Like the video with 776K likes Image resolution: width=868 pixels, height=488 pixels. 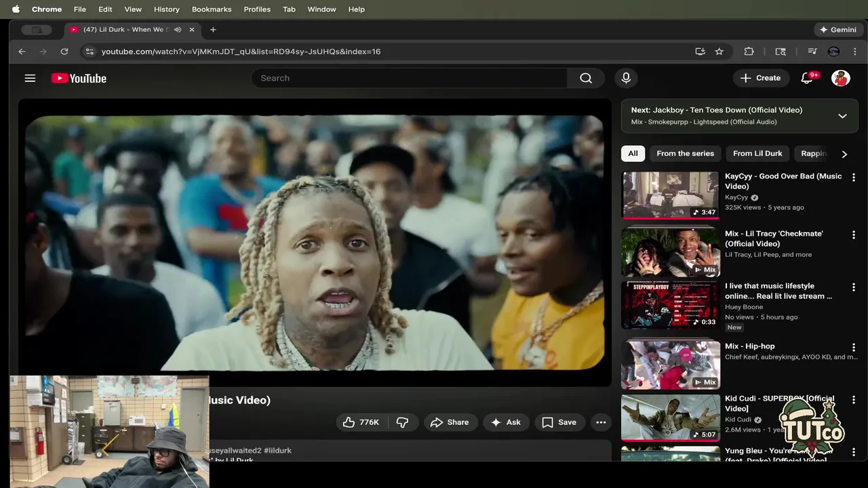[x=361, y=422]
